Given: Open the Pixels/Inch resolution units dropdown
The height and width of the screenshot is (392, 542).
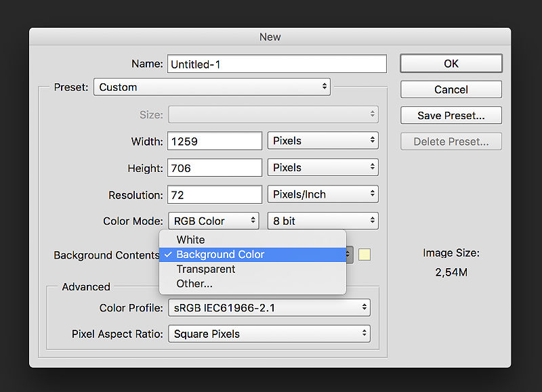Looking at the screenshot, I should pos(323,194).
